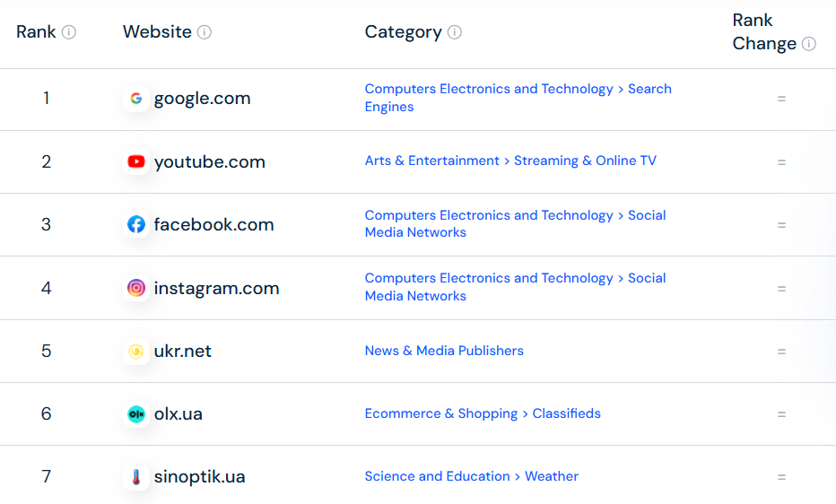Click the info icon next to Rank
This screenshot has width=836, height=504.
pyautogui.click(x=69, y=32)
